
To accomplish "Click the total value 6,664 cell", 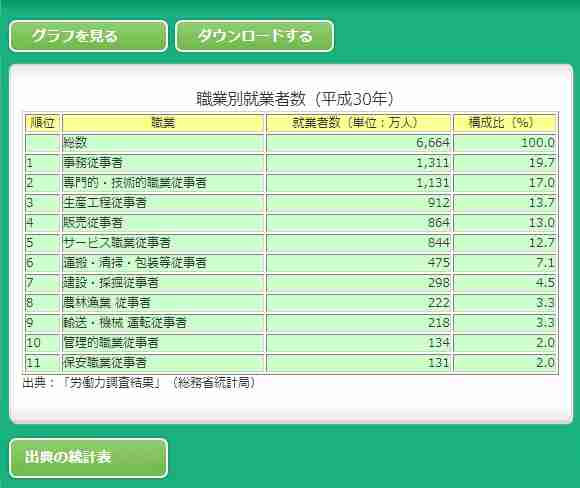I will (358, 143).
